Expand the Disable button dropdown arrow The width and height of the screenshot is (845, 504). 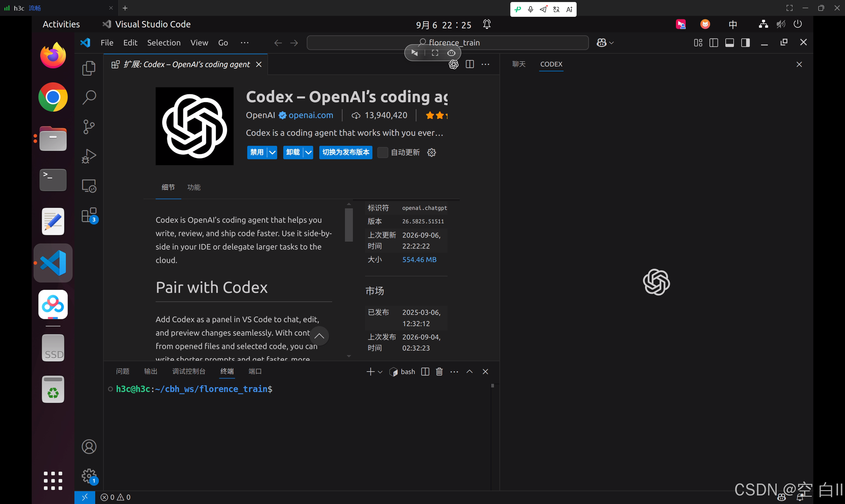click(x=272, y=152)
